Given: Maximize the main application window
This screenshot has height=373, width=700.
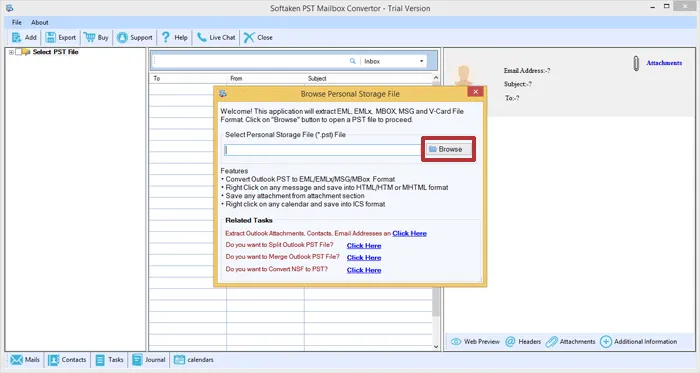Looking at the screenshot, I should pos(667,6).
